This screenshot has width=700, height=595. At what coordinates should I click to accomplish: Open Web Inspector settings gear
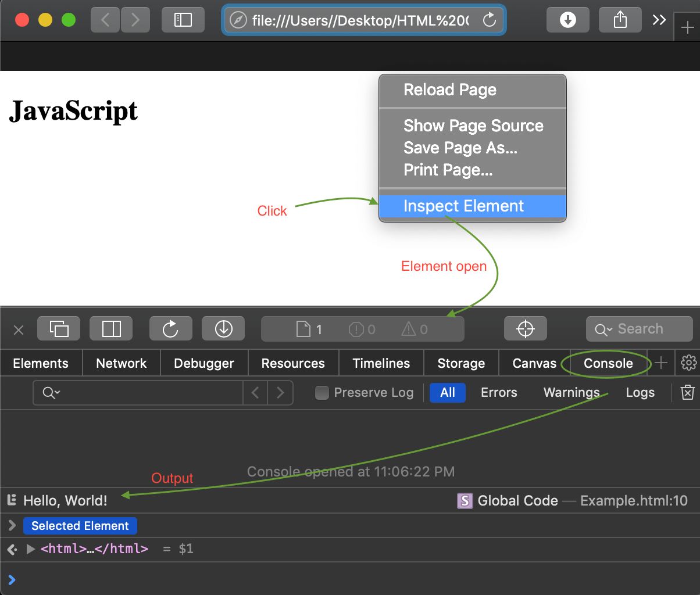688,363
